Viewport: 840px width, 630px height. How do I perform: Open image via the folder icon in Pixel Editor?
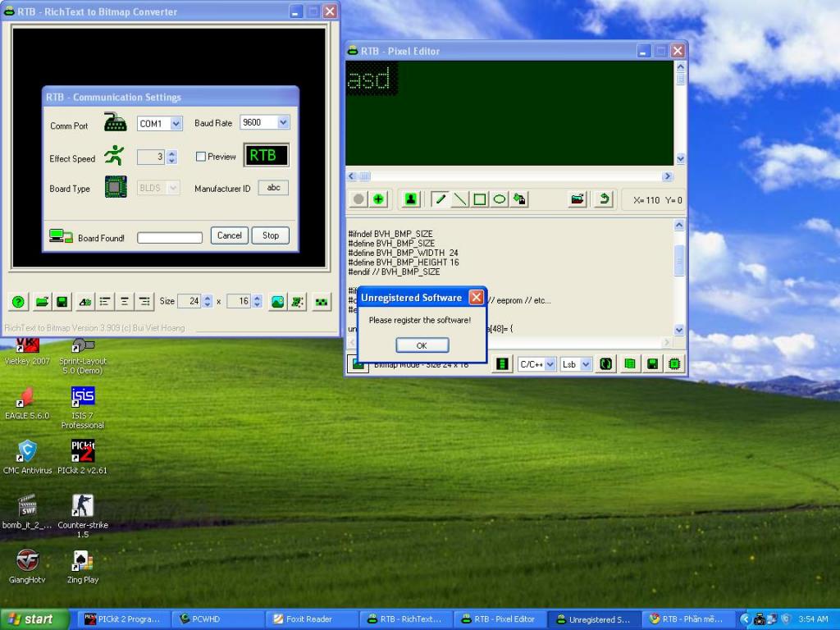point(577,199)
